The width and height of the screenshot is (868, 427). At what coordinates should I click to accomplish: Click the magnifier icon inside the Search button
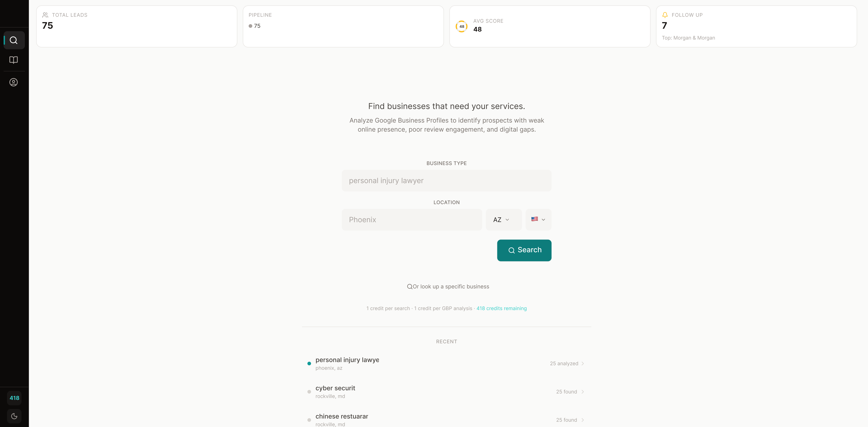click(512, 250)
